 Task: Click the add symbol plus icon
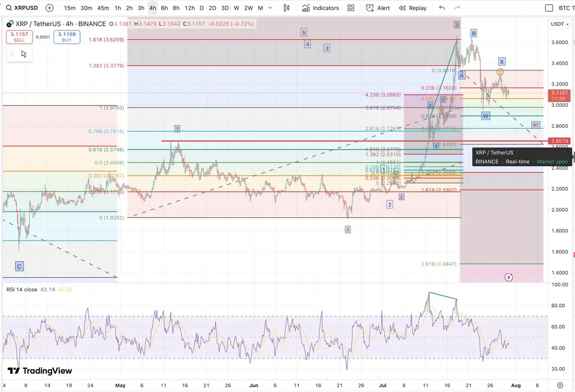point(49,8)
